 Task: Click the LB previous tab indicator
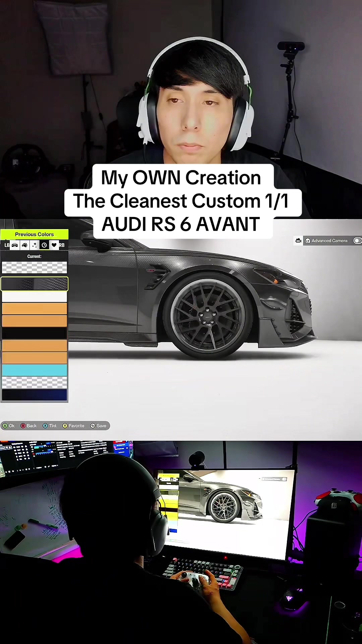7,245
